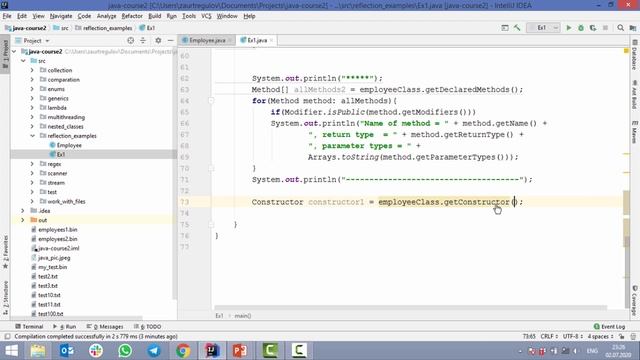Open the 0: Messages tool window
Screen dimensions: 640x360
tap(105, 327)
